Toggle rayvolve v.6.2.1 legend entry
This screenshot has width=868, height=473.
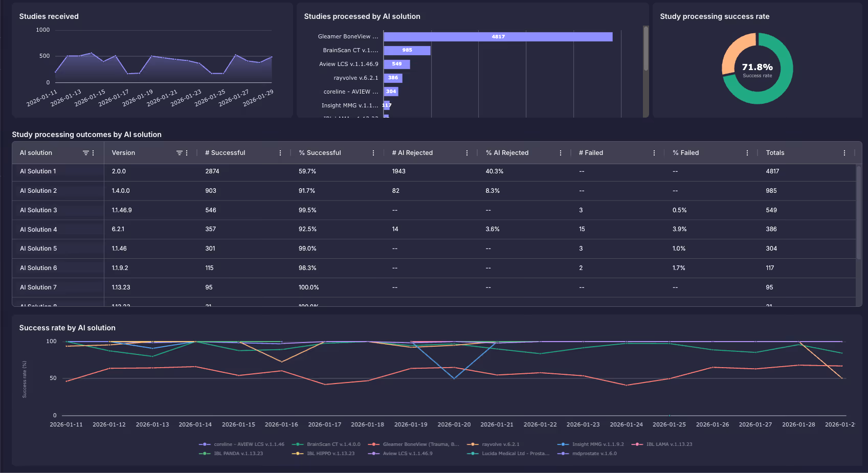493,444
